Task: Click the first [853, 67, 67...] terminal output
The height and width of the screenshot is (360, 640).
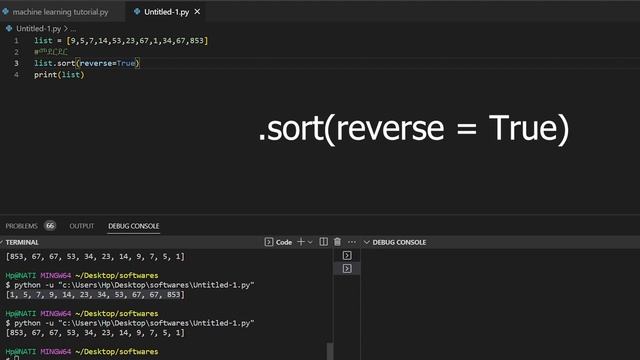Action: [95, 256]
